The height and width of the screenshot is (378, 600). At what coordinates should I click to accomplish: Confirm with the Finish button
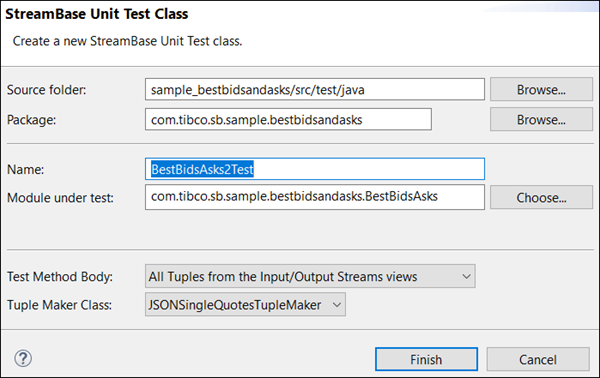coord(426,359)
